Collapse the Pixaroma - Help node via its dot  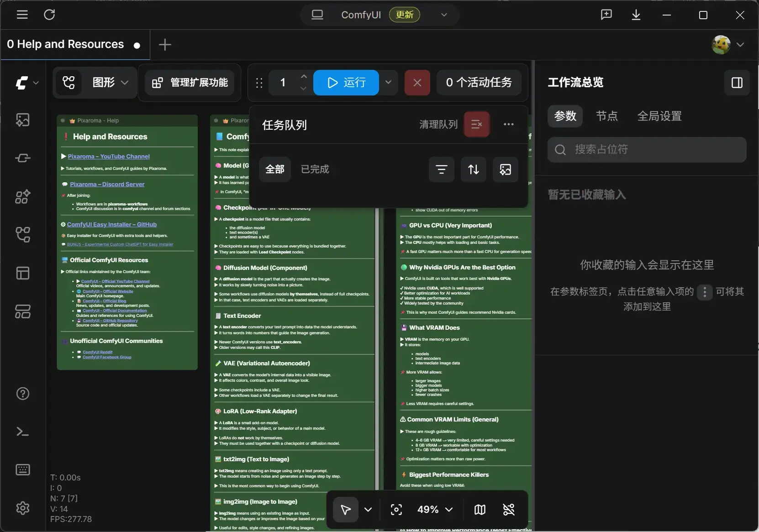[63, 121]
